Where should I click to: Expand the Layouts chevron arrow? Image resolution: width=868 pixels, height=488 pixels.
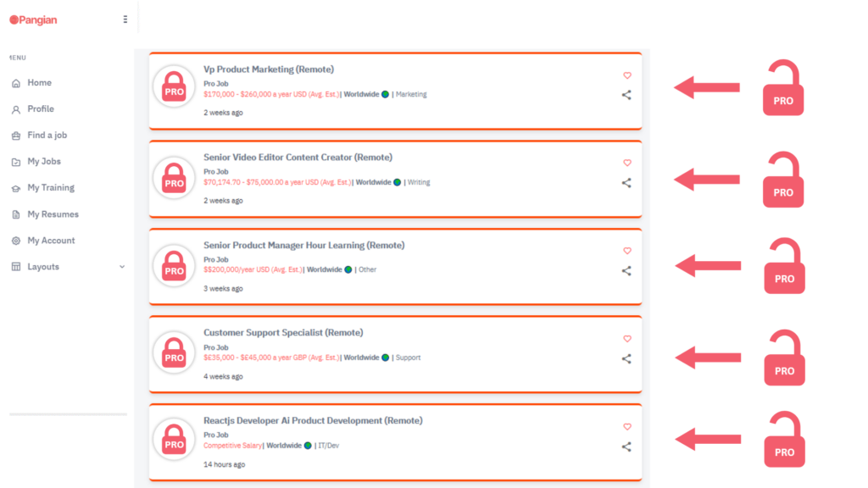[122, 267]
